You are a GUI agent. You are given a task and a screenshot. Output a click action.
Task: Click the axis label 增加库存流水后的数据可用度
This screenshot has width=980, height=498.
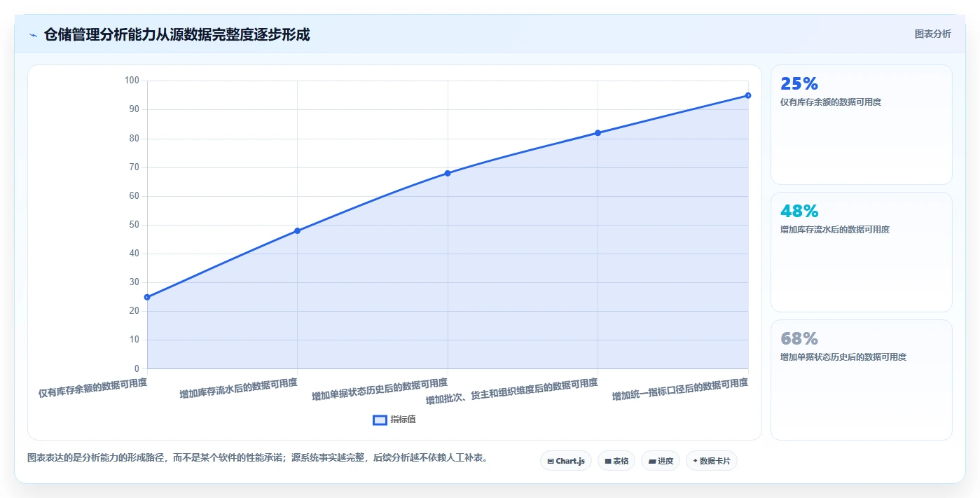point(238,388)
